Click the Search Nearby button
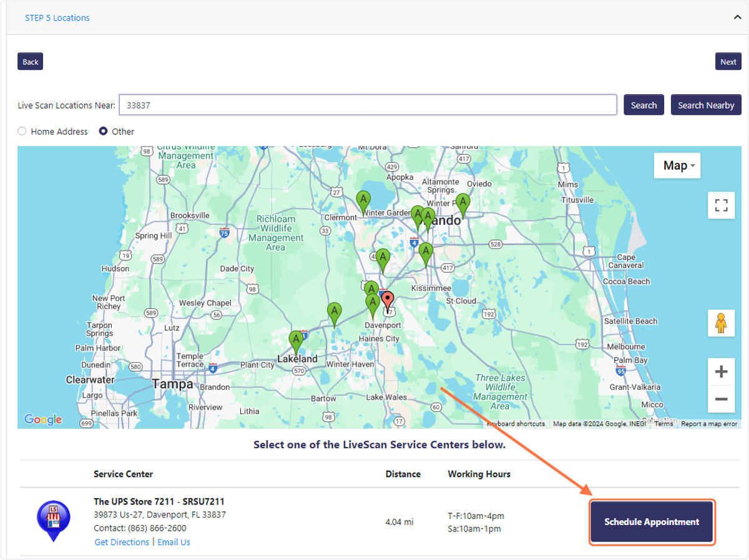Viewport: 749px width, 560px height. tap(706, 105)
